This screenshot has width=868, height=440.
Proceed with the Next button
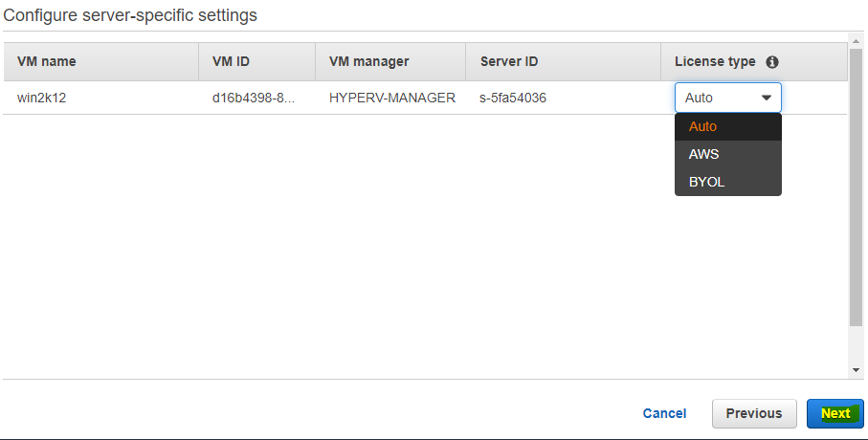pyautogui.click(x=835, y=413)
